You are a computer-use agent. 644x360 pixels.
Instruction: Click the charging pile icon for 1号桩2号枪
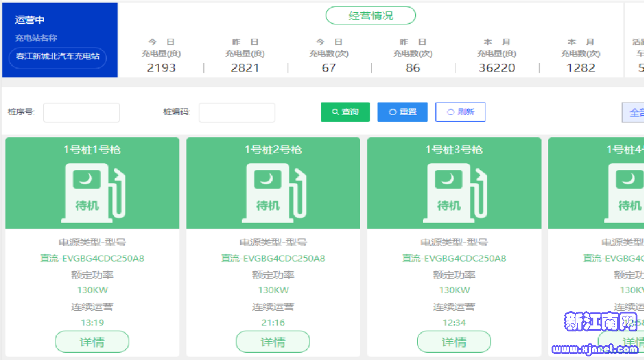click(x=273, y=190)
